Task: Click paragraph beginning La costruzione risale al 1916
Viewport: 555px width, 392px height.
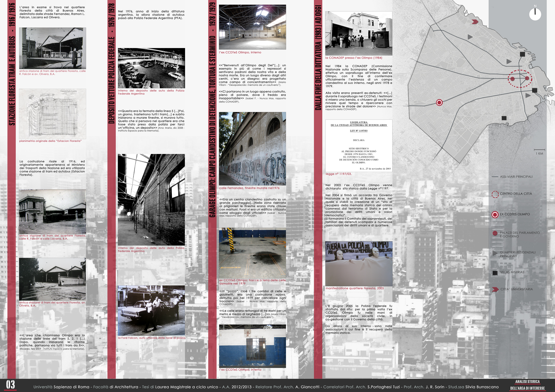Action: click(x=52, y=168)
